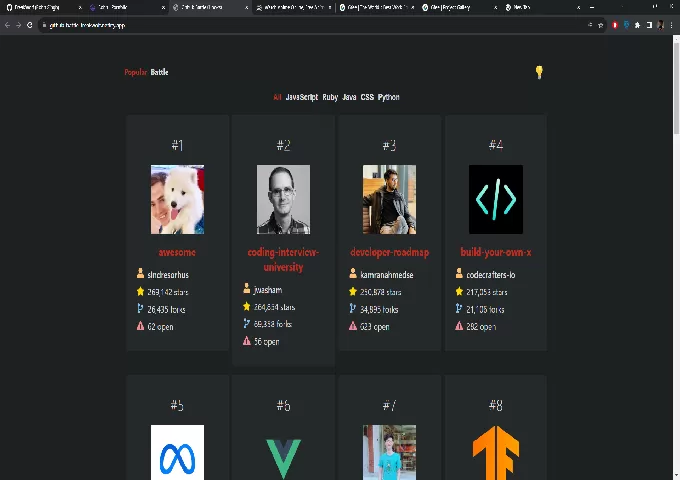Open the Popular page
The image size is (680, 480).
[x=135, y=72]
